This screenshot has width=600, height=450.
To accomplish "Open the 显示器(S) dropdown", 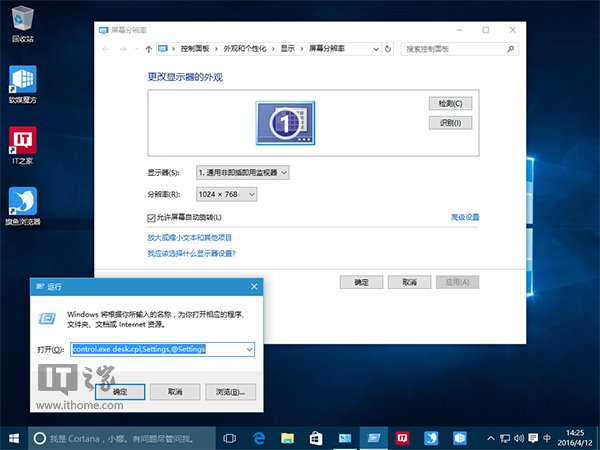I will [x=243, y=173].
